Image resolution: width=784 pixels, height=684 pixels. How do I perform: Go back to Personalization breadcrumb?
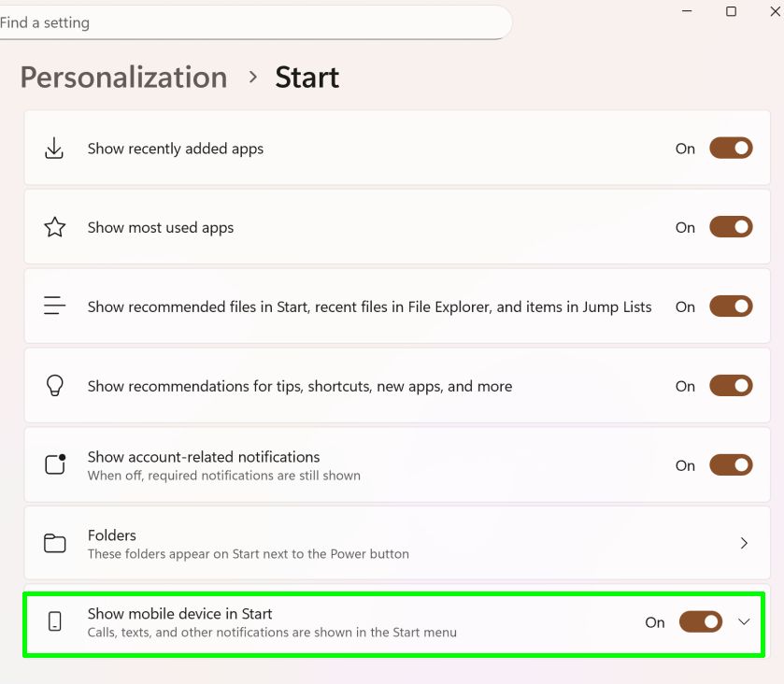click(x=123, y=78)
